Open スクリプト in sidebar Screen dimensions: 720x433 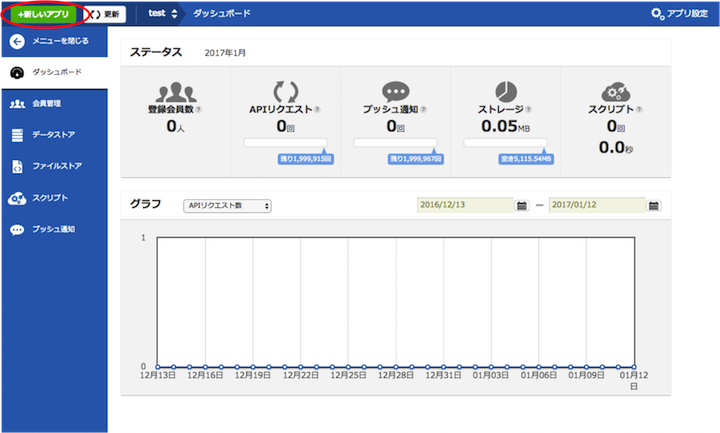(54, 198)
